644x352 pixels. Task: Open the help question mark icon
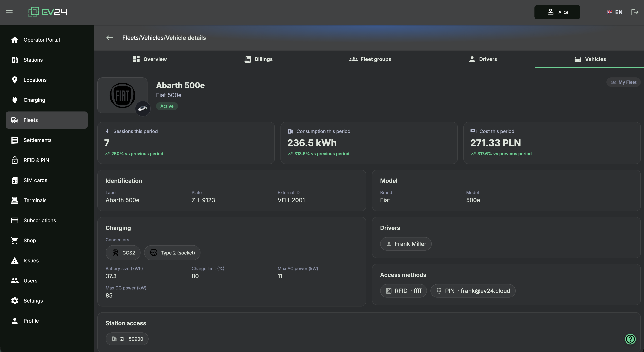[x=630, y=339]
